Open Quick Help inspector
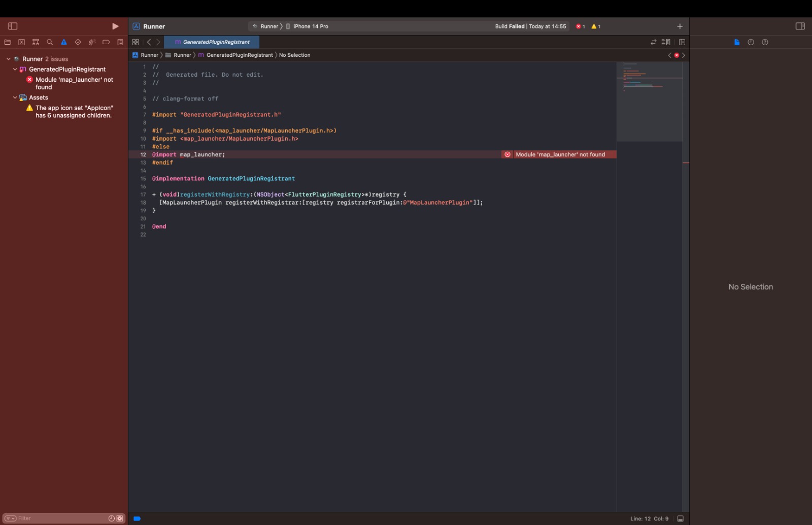The height and width of the screenshot is (525, 812). [765, 42]
